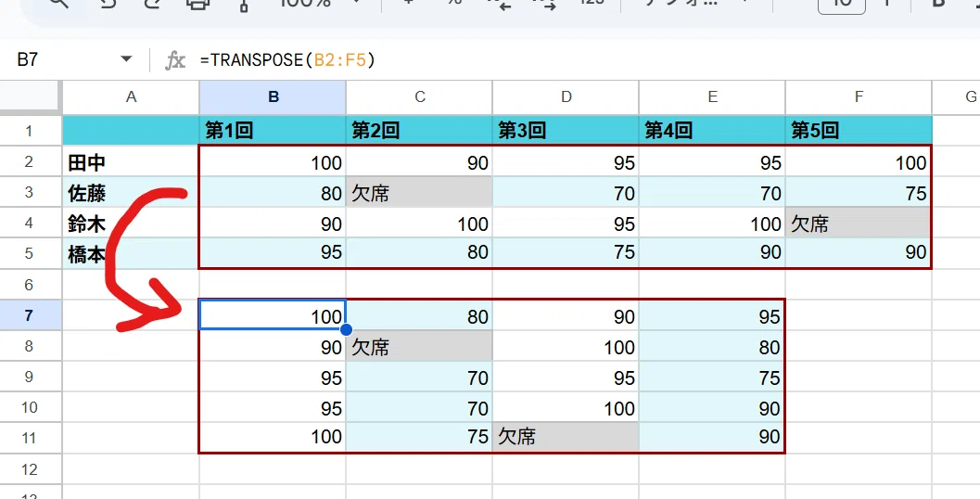Click the fx function icon in formula bar

tap(175, 60)
